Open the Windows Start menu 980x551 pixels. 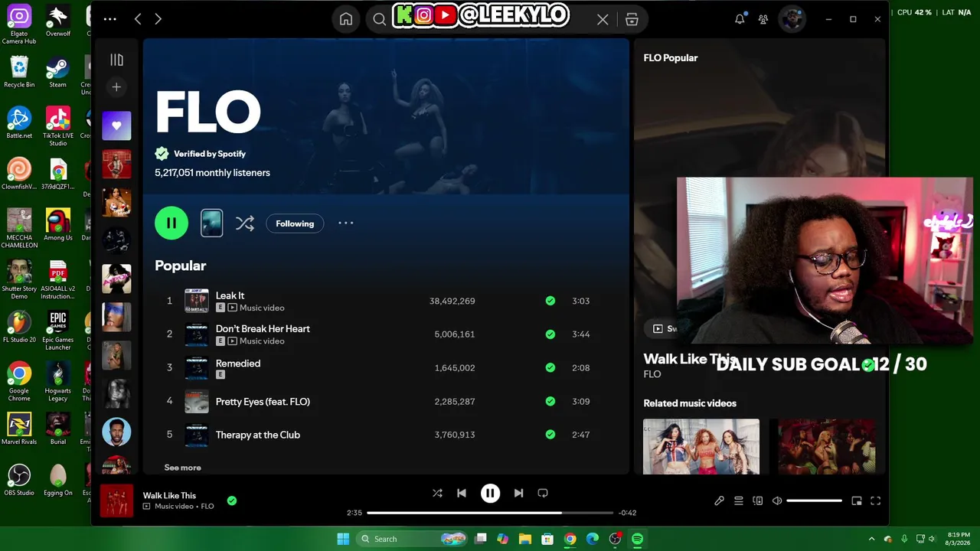pos(343,539)
